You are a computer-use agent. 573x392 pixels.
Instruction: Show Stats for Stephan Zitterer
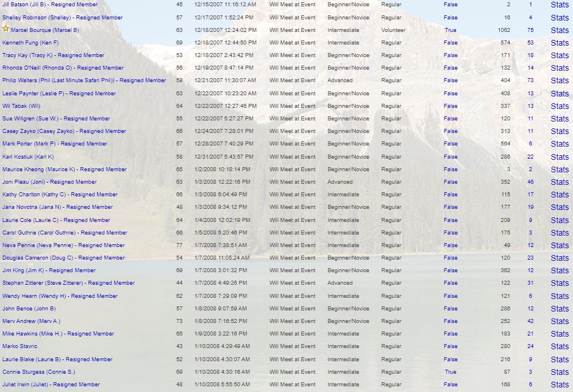pos(559,283)
